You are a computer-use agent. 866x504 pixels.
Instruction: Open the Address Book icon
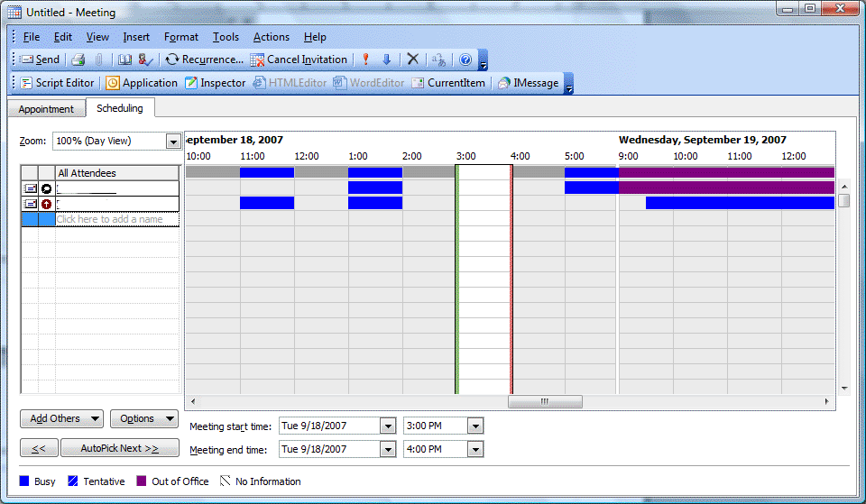[125, 60]
